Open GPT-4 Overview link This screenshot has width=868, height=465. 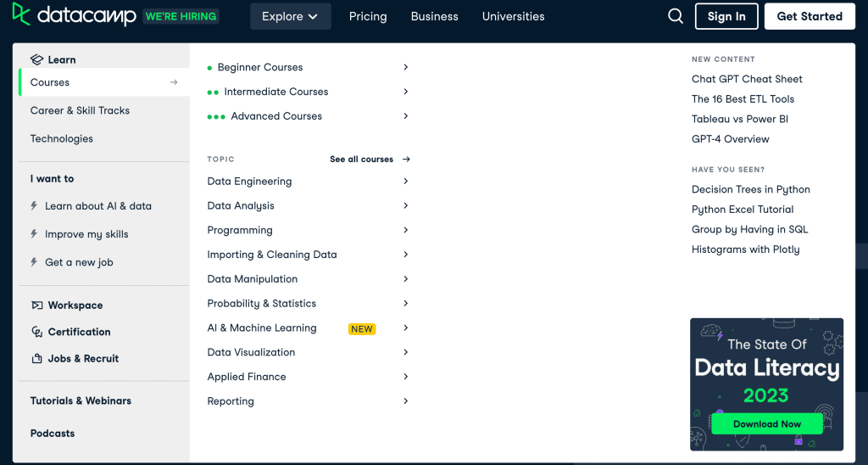(x=730, y=139)
